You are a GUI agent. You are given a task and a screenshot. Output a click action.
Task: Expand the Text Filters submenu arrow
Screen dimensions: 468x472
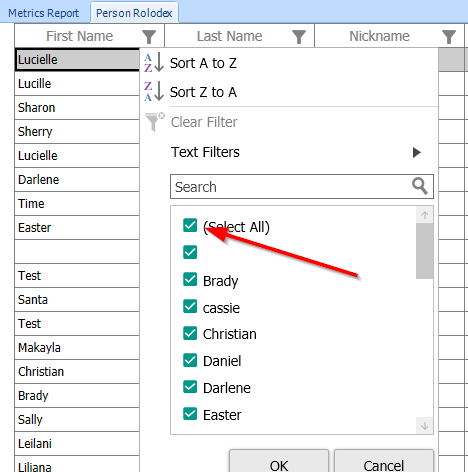coord(417,152)
